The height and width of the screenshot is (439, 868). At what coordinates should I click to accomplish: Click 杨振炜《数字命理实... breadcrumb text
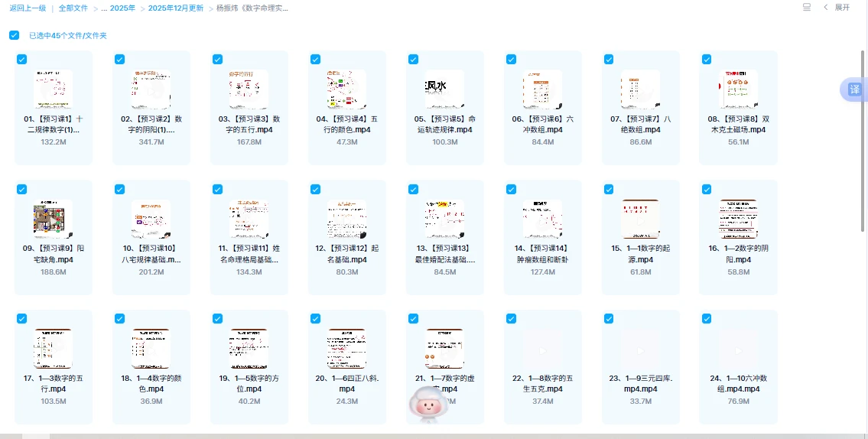pyautogui.click(x=252, y=8)
